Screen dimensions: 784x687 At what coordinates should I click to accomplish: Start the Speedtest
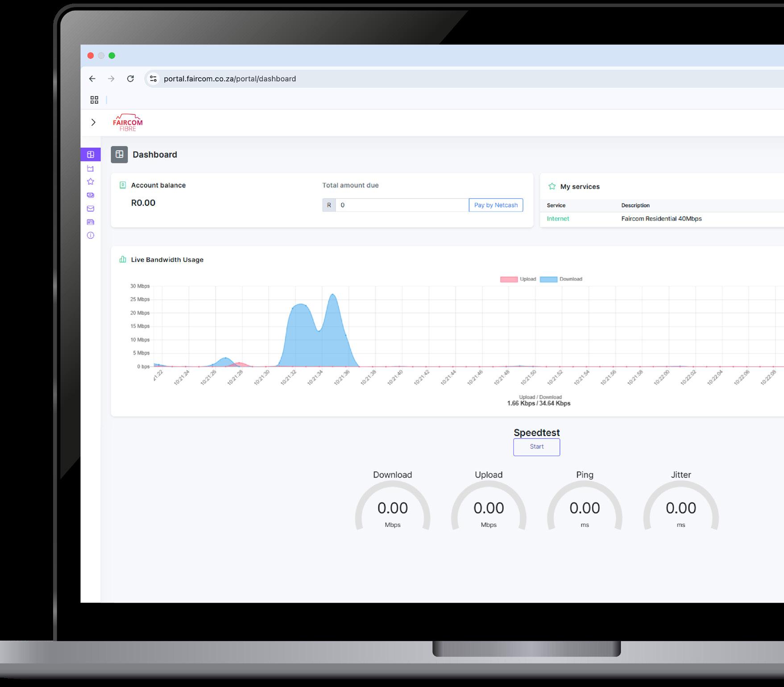click(537, 447)
